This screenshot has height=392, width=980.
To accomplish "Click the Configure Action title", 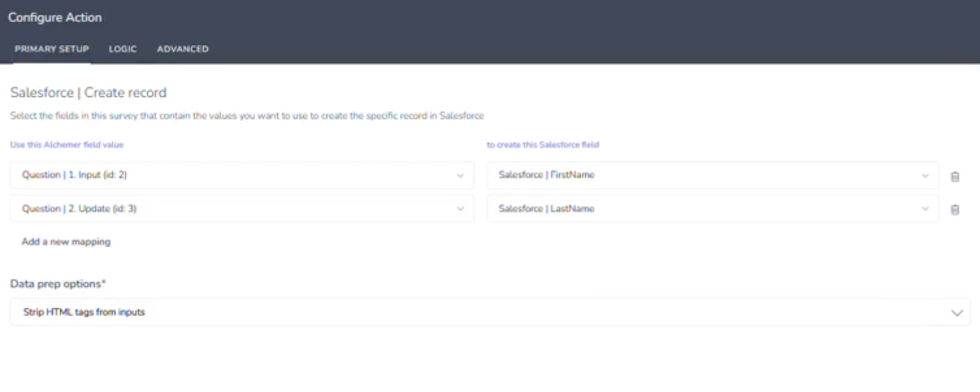I will (55, 18).
